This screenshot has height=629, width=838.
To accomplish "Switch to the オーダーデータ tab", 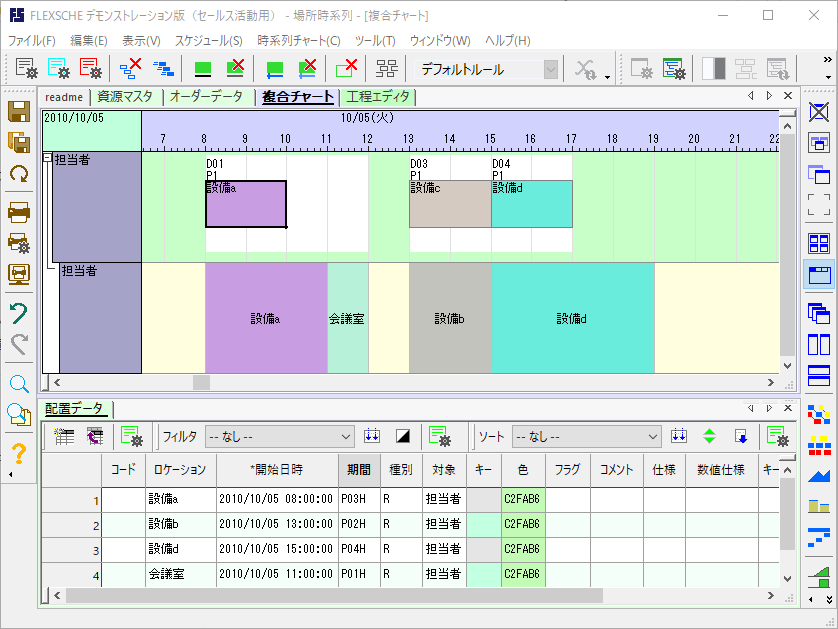I will click(x=205, y=97).
